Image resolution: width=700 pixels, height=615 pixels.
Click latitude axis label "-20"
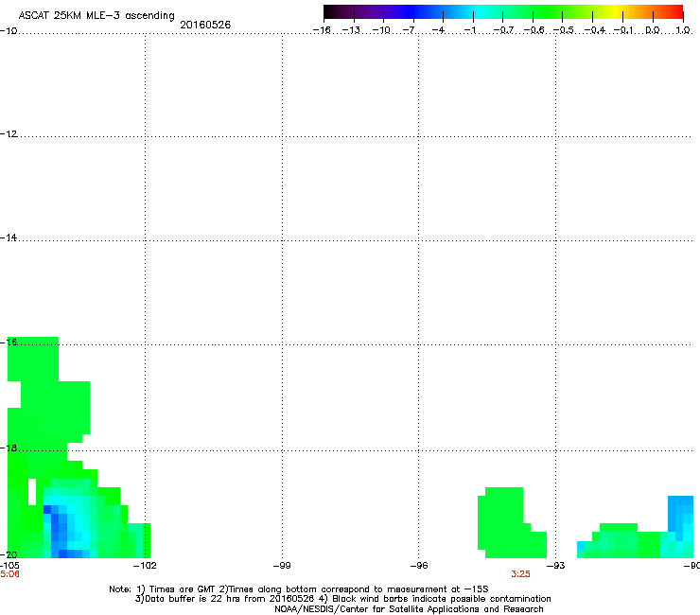(9, 554)
